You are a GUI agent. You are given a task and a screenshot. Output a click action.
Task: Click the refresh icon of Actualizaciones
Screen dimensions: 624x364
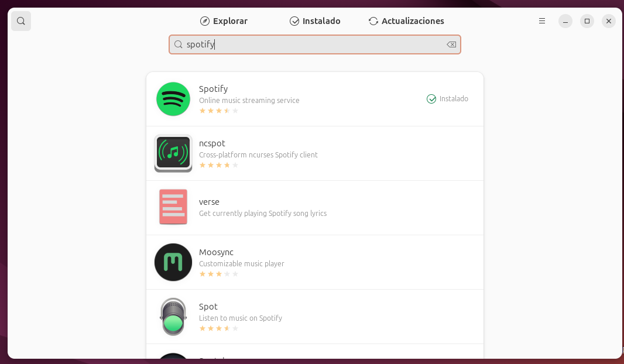pyautogui.click(x=373, y=21)
